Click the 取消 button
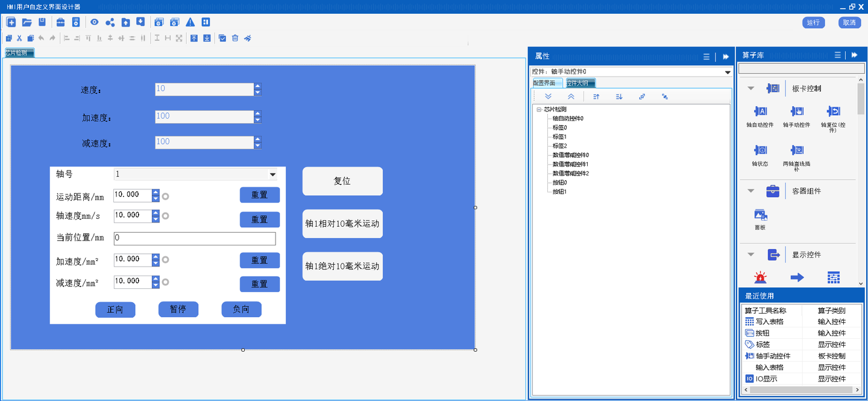 click(849, 22)
